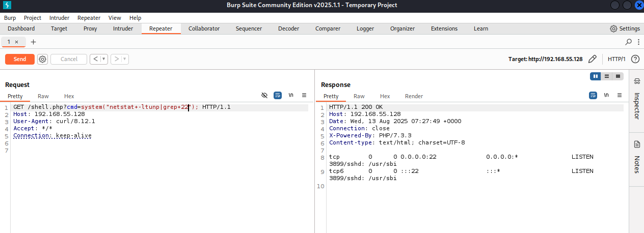Switch to the Organizer tab
This screenshot has width=644, height=233.
[403, 28]
